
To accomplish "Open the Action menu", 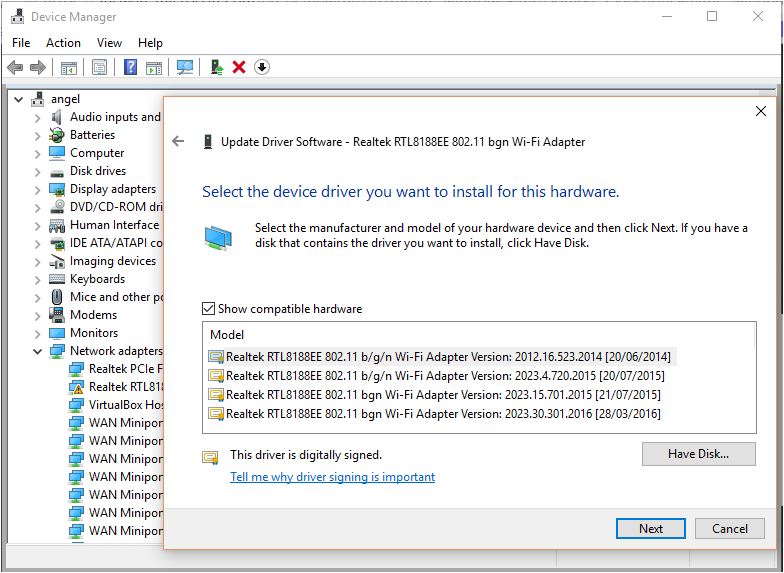I will [x=63, y=43].
